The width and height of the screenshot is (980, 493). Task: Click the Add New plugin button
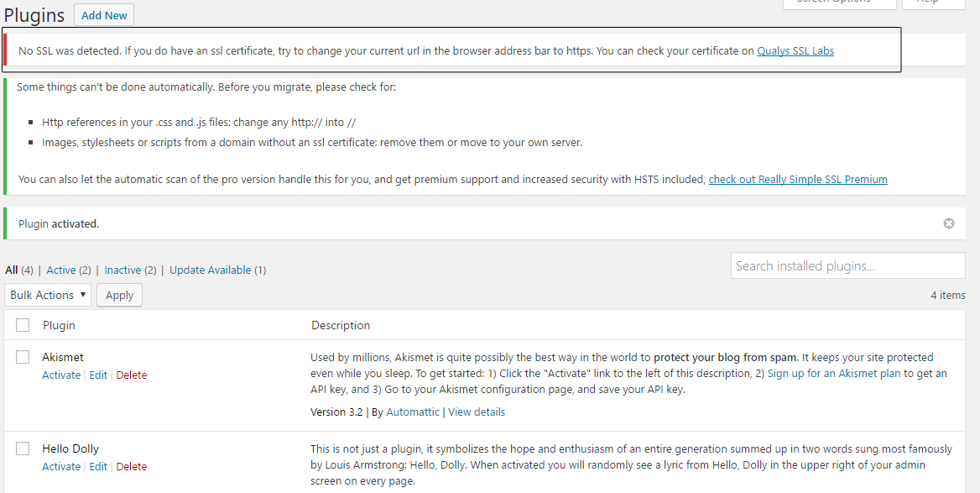tap(104, 15)
